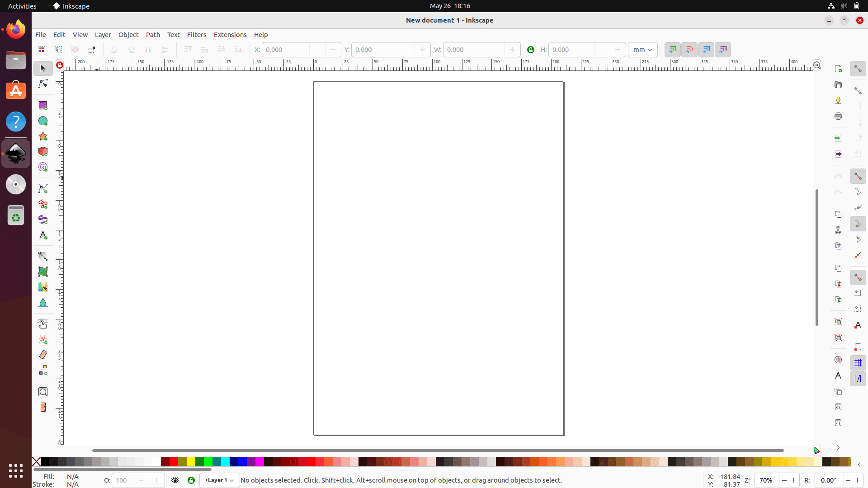
Task: Select the Text tool
Action: (x=42, y=235)
